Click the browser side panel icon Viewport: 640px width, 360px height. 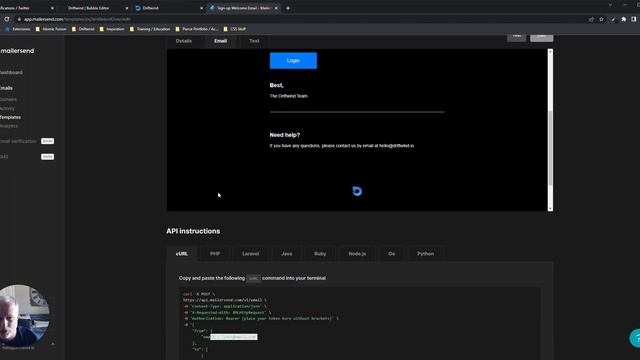[x=633, y=19]
